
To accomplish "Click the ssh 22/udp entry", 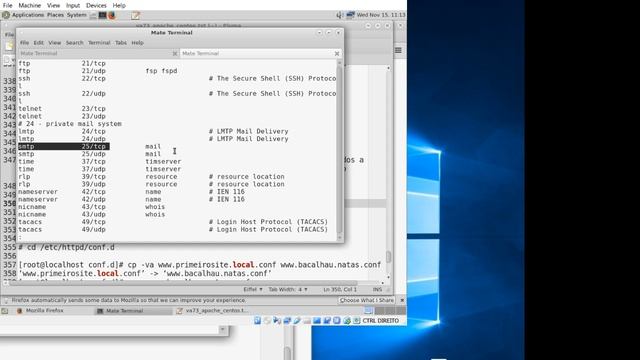I will pyautogui.click(x=177, y=93).
